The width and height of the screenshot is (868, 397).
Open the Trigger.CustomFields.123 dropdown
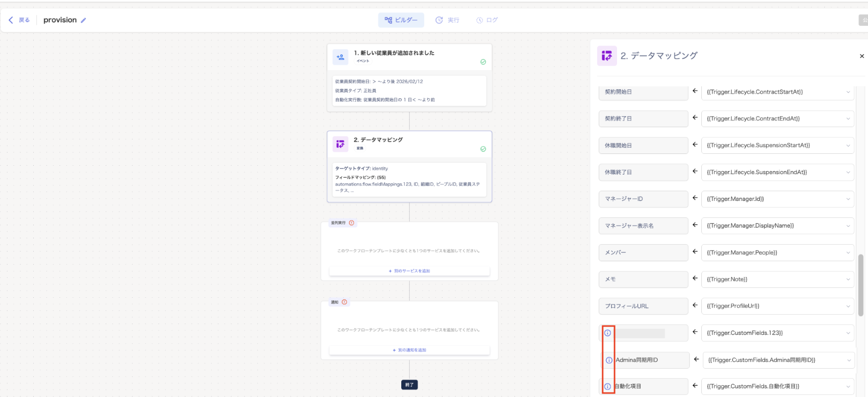pos(777,333)
